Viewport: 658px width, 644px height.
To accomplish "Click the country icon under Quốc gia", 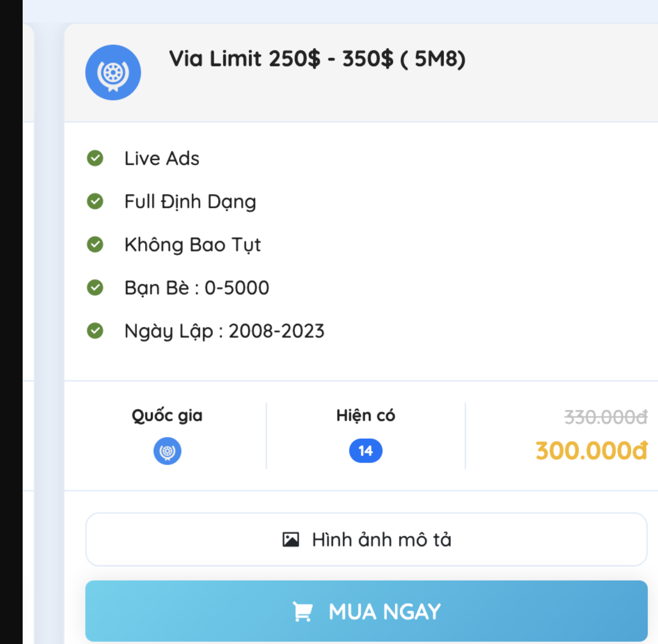I will (167, 451).
